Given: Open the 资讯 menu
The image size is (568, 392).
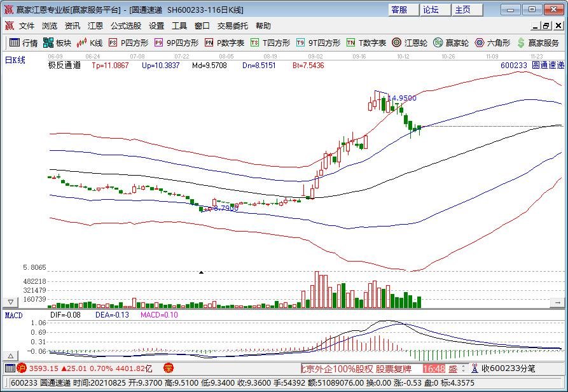Looking at the screenshot, I should (x=72, y=25).
